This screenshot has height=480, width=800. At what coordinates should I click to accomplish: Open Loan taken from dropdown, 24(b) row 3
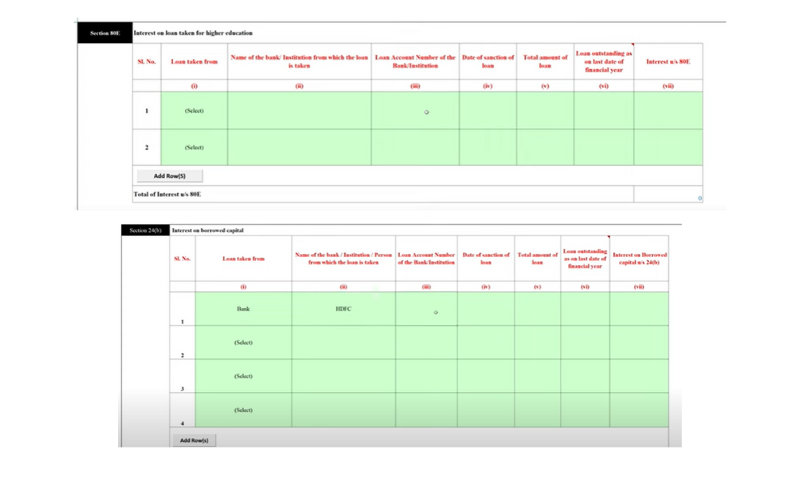(x=243, y=377)
